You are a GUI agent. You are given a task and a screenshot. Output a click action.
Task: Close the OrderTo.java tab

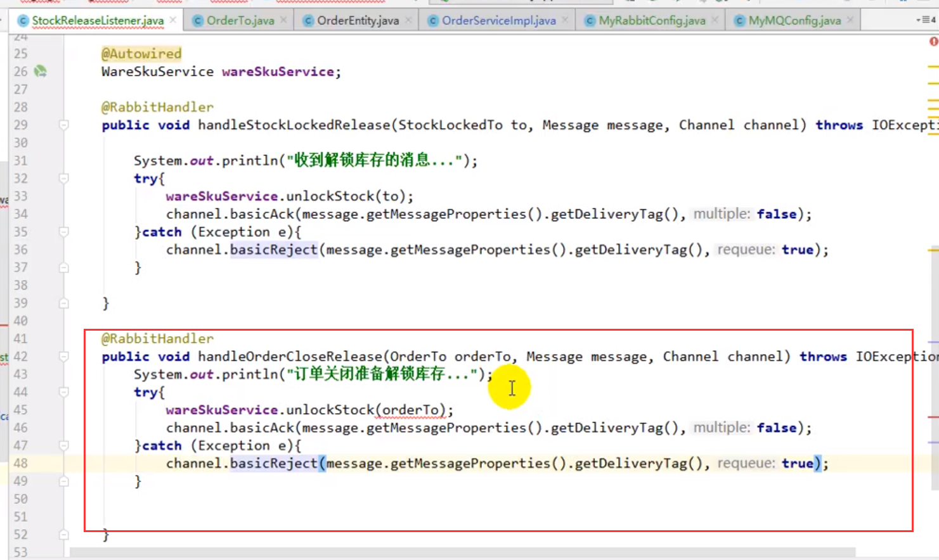click(x=283, y=20)
